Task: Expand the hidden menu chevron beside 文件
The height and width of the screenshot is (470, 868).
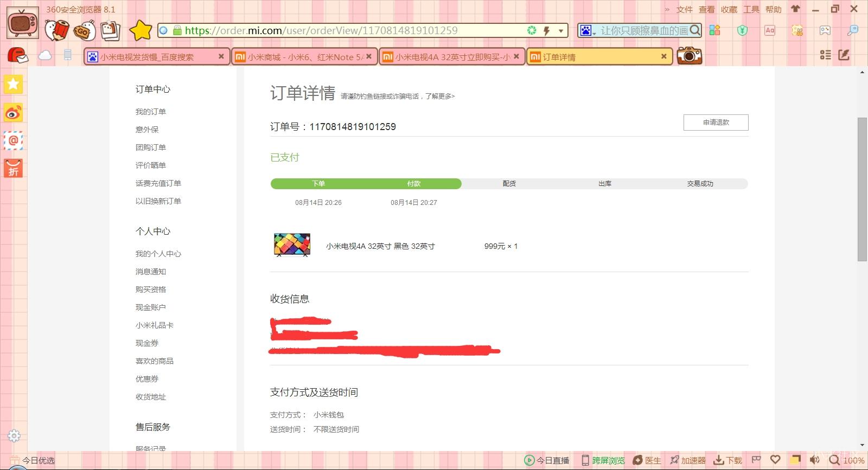Action: pyautogui.click(x=667, y=9)
